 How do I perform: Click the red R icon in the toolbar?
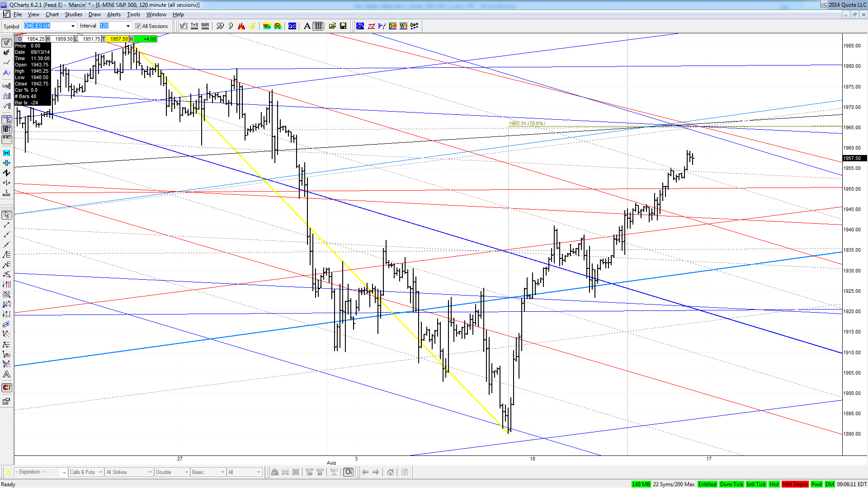tap(278, 26)
